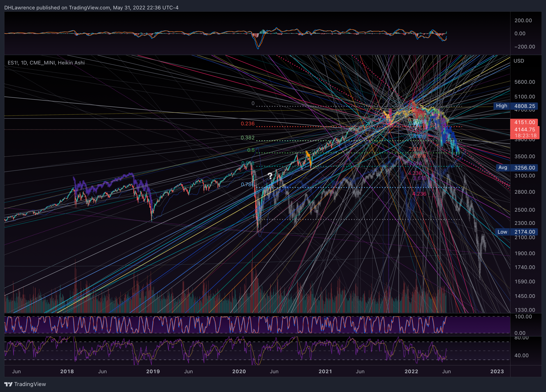Select the Fibonacci 0 level label

(253, 103)
